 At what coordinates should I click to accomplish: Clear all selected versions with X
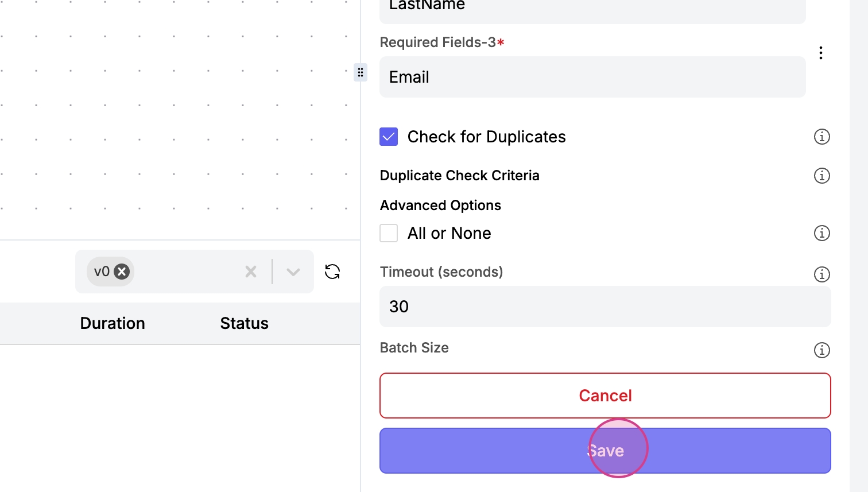tap(251, 272)
